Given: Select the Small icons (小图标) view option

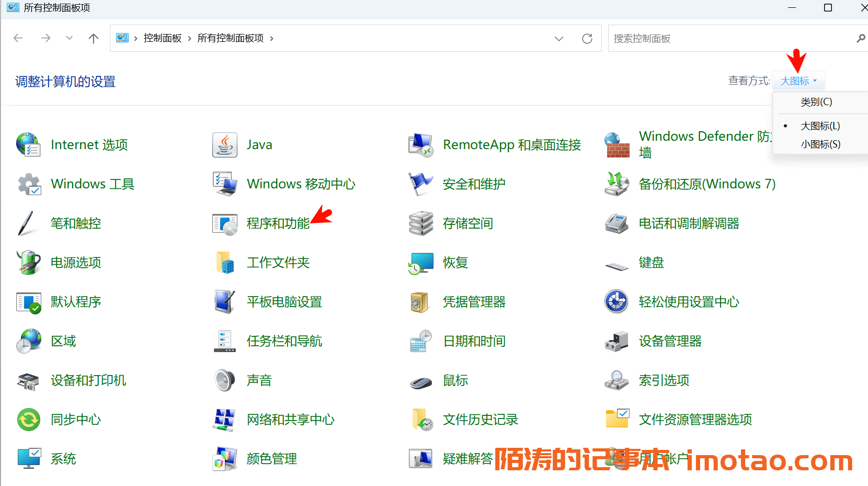Looking at the screenshot, I should [820, 144].
